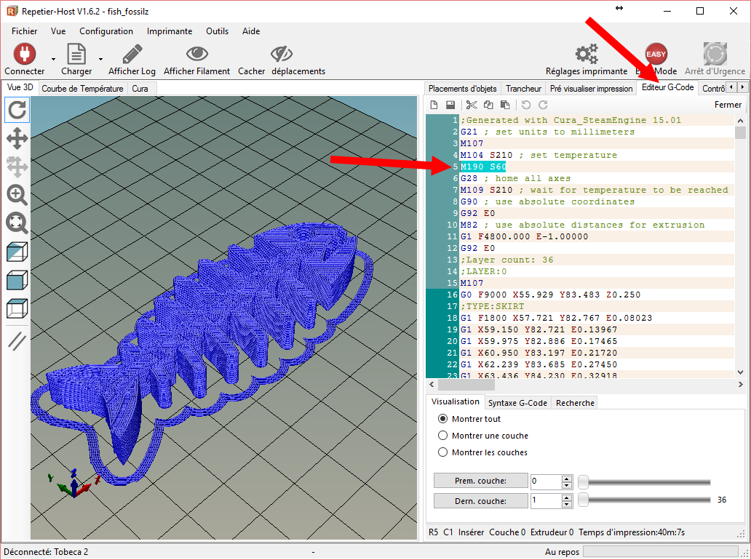The image size is (751, 560).
Task: Click the reset view rotate icon
Action: tap(17, 111)
